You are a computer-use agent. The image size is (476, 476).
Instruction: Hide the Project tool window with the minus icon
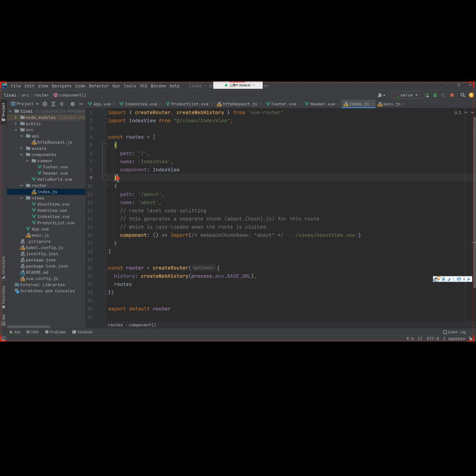coord(81,104)
